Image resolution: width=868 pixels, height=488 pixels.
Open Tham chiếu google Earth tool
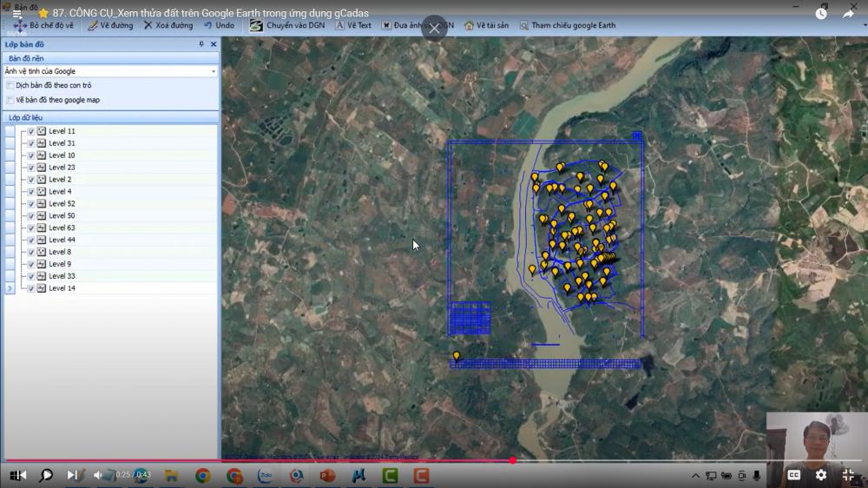click(568, 25)
